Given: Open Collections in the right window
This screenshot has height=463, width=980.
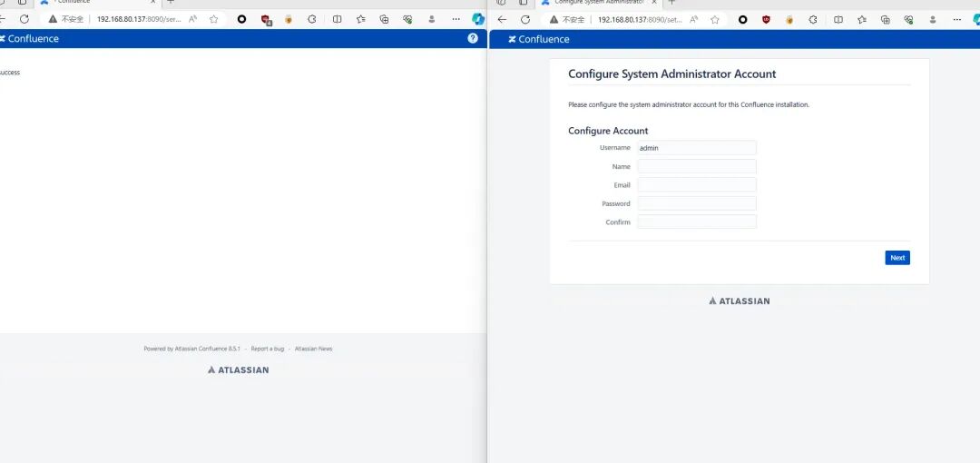Looking at the screenshot, I should (885, 19).
